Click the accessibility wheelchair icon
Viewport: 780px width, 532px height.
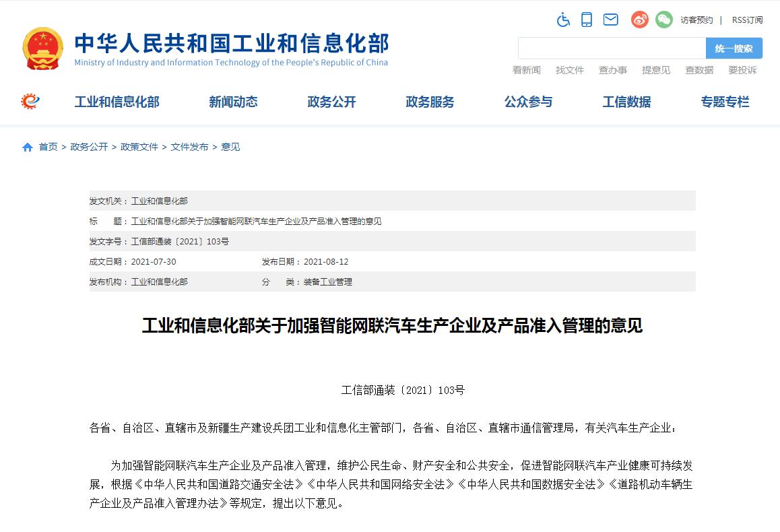pos(563,20)
